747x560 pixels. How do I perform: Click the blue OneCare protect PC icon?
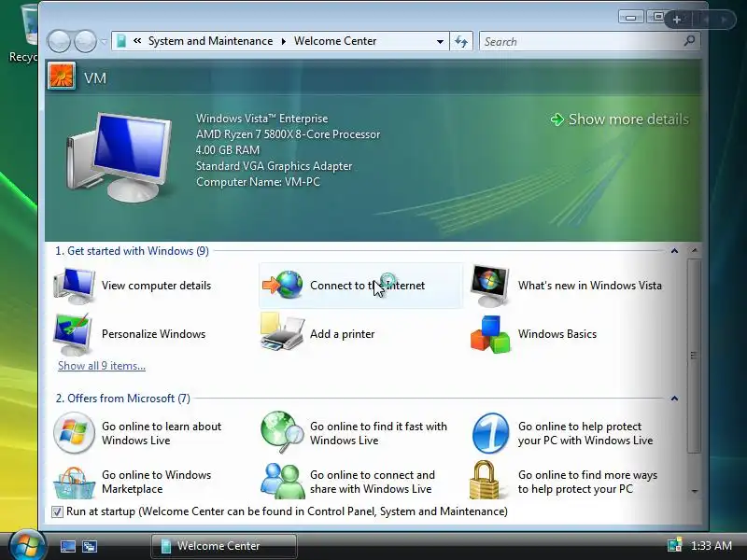(x=490, y=433)
